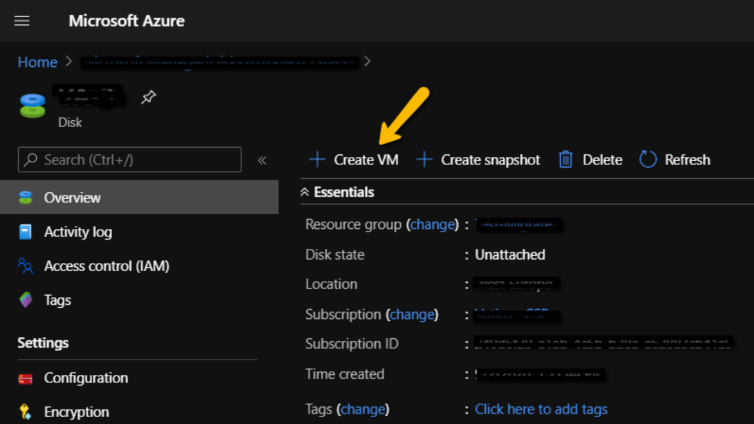The image size is (754, 424).
Task: Select the Time created label
Action: pos(345,374)
